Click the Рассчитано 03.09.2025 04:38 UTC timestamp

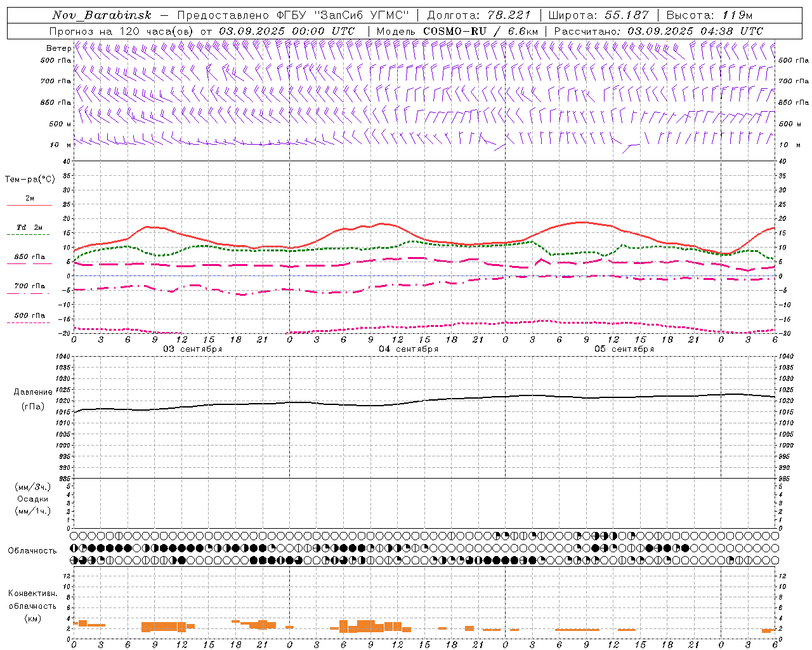(x=658, y=31)
